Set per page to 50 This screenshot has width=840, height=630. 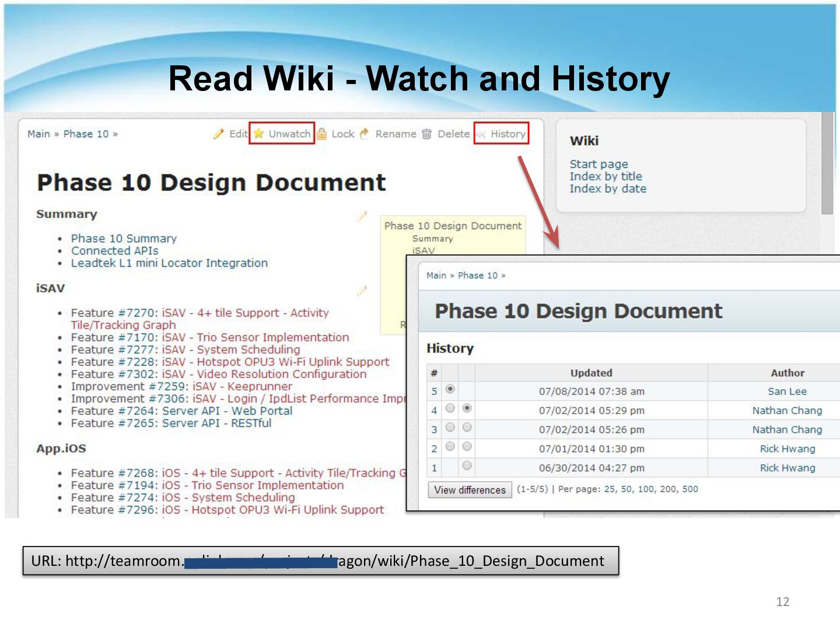click(x=626, y=489)
